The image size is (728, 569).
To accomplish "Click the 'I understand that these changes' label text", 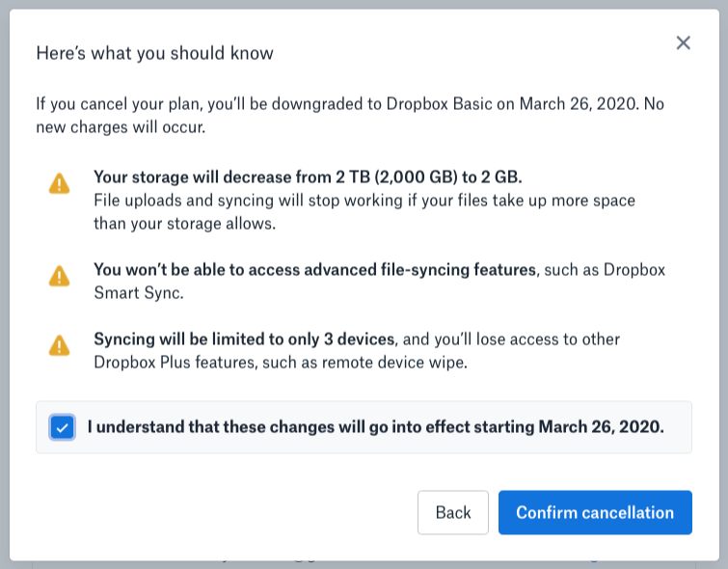I will point(376,427).
